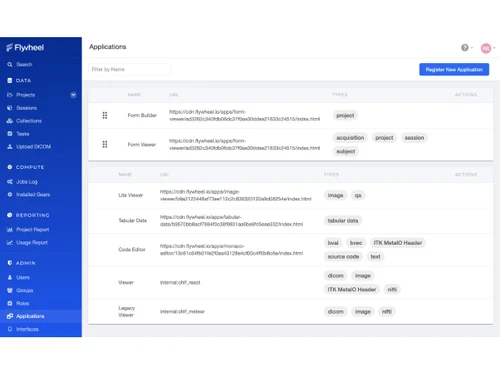Open Sessions in the sidebar
500x375 pixels.
27,108
